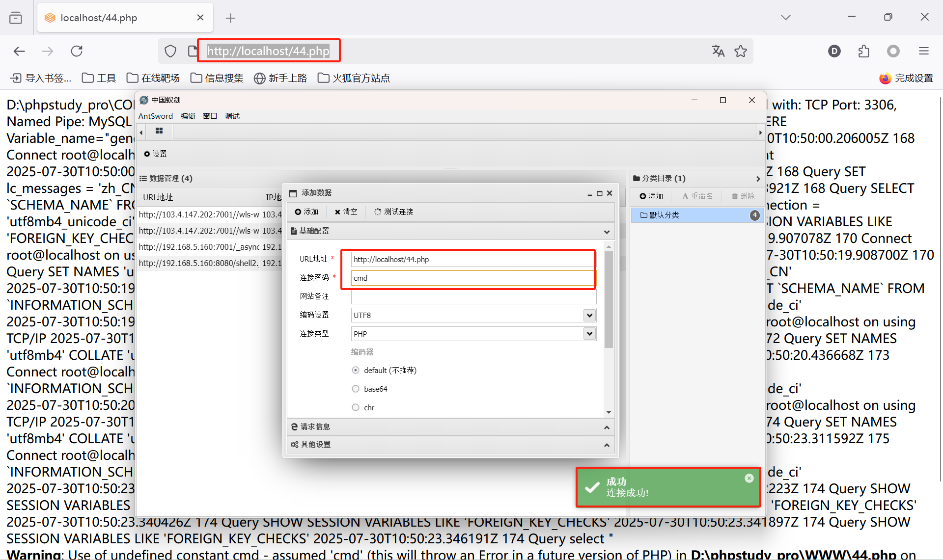The width and height of the screenshot is (943, 560).
Task: Click 删除 in the category panel
Action: (743, 196)
